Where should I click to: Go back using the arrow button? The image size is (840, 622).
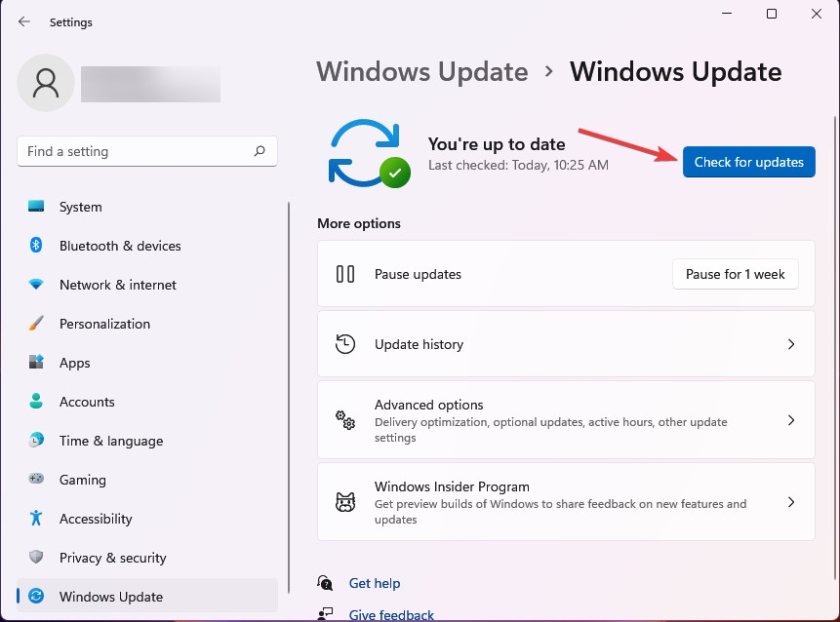(x=22, y=21)
